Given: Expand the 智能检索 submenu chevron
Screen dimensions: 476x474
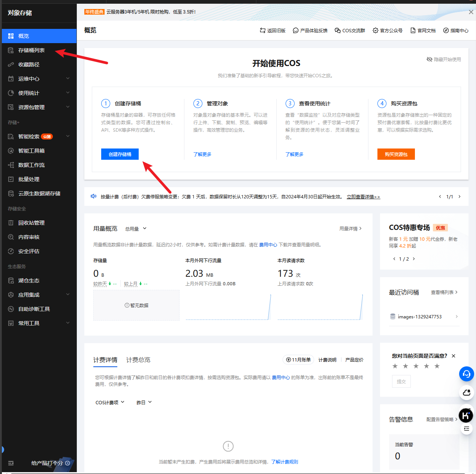Looking at the screenshot, I should 68,136.
